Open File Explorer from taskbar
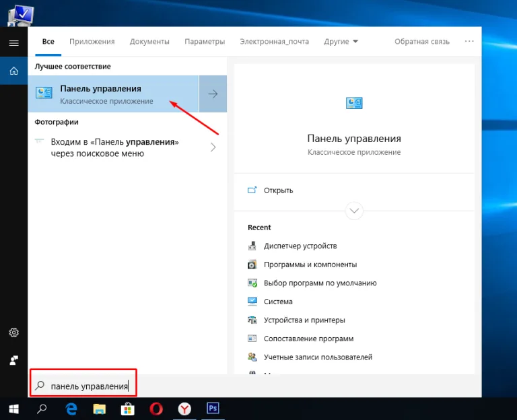The width and height of the screenshot is (517, 420). pos(99,409)
